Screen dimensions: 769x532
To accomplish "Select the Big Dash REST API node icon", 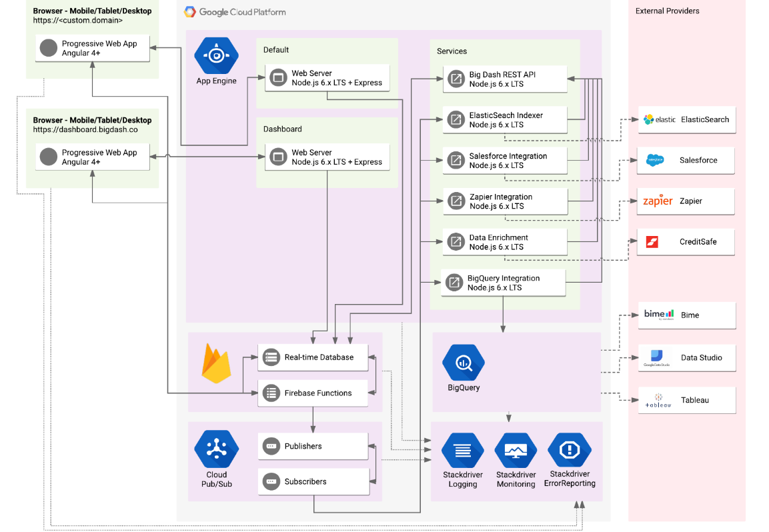I will pos(456,79).
